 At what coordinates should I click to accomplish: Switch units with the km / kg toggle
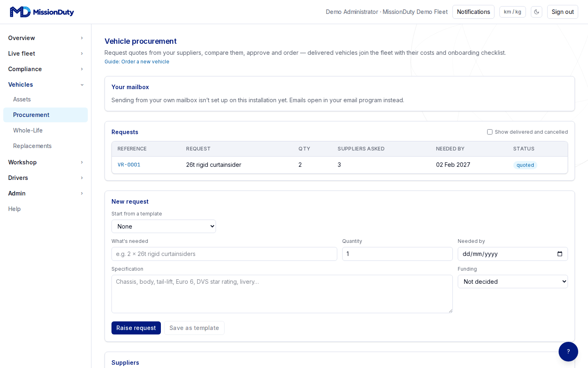tap(512, 12)
